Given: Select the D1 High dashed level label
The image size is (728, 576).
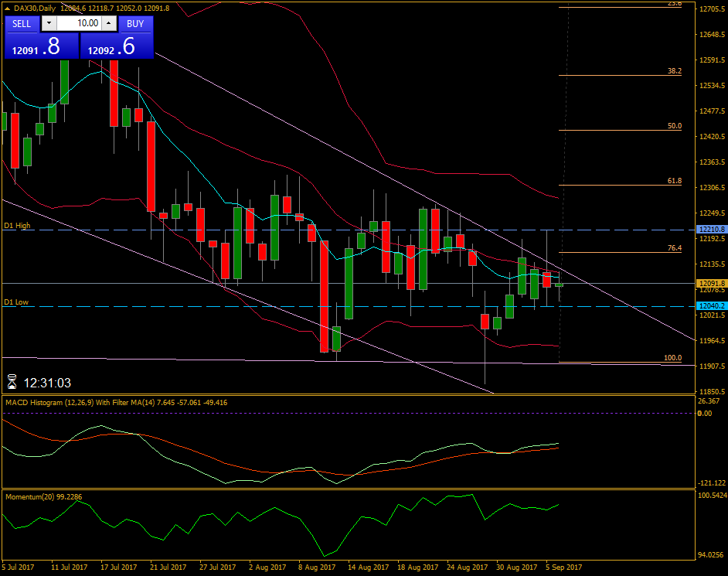Looking at the screenshot, I should 16,227.
